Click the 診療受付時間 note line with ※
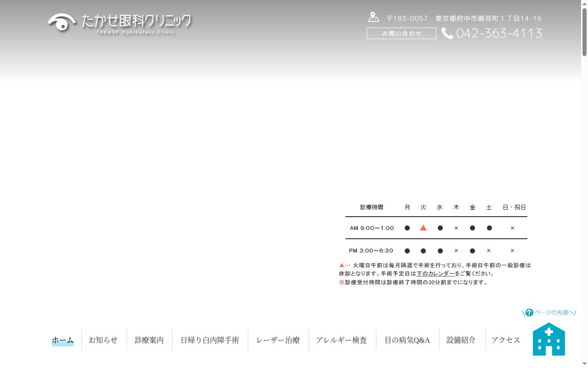This screenshot has height=368, width=588. pos(413,282)
